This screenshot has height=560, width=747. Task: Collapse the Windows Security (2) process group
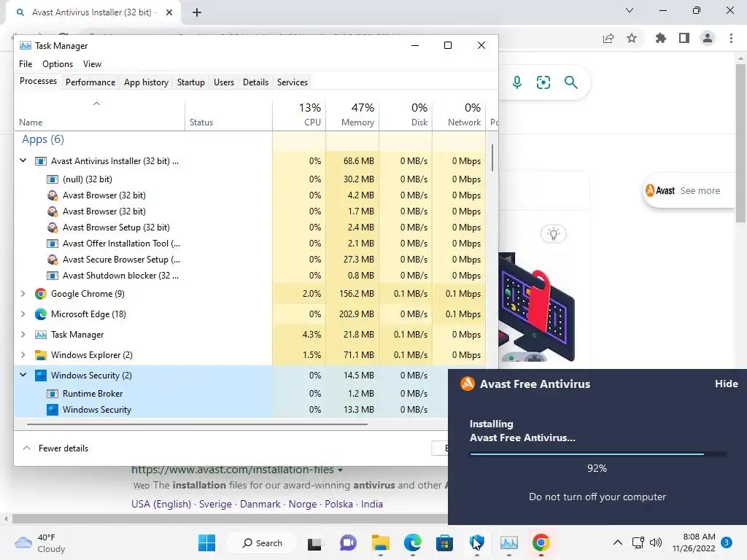click(x=23, y=376)
